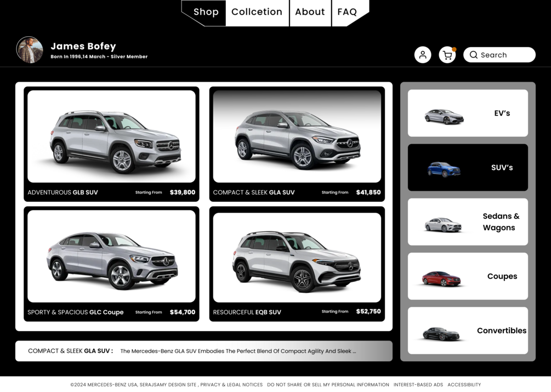
Task: Click the black convertible car icon
Action: [x=441, y=333]
